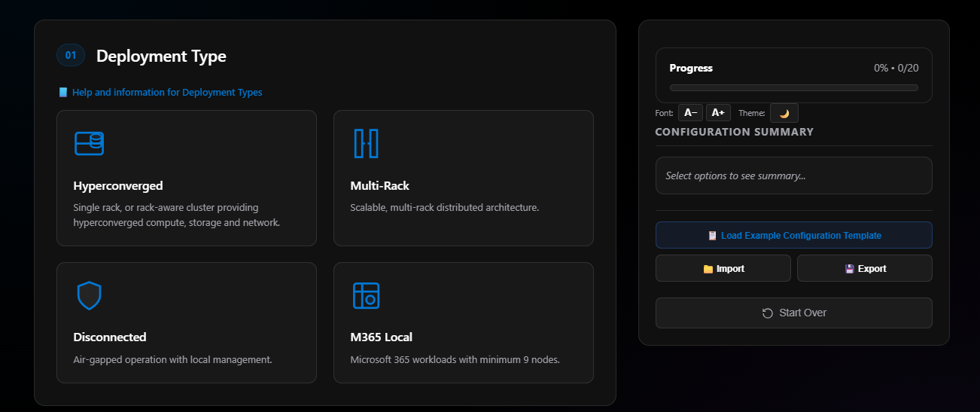Click the floppy disk icon on Export
The height and width of the screenshot is (412, 980).
pyautogui.click(x=849, y=269)
